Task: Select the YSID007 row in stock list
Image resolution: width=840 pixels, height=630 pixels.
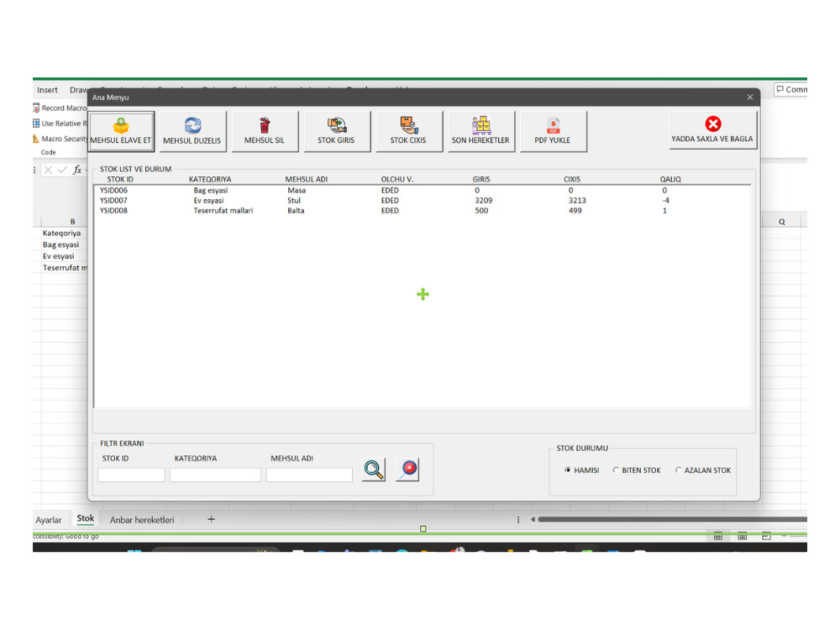Action: click(x=423, y=201)
